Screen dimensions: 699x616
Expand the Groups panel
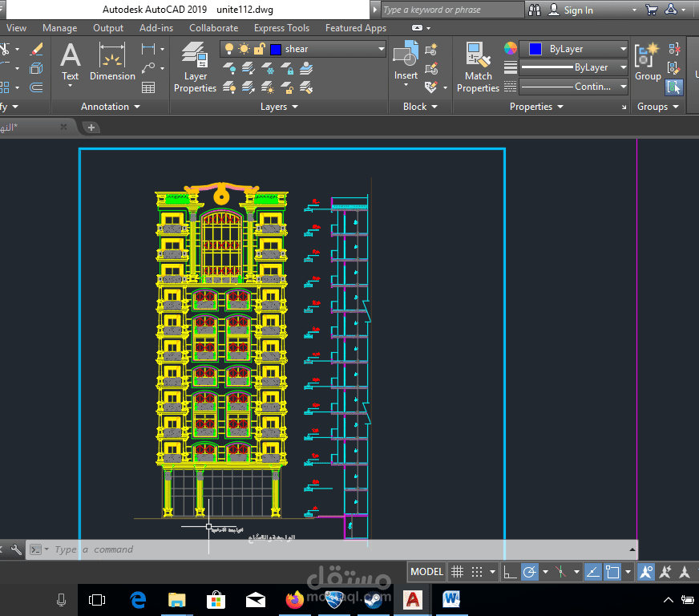(657, 107)
